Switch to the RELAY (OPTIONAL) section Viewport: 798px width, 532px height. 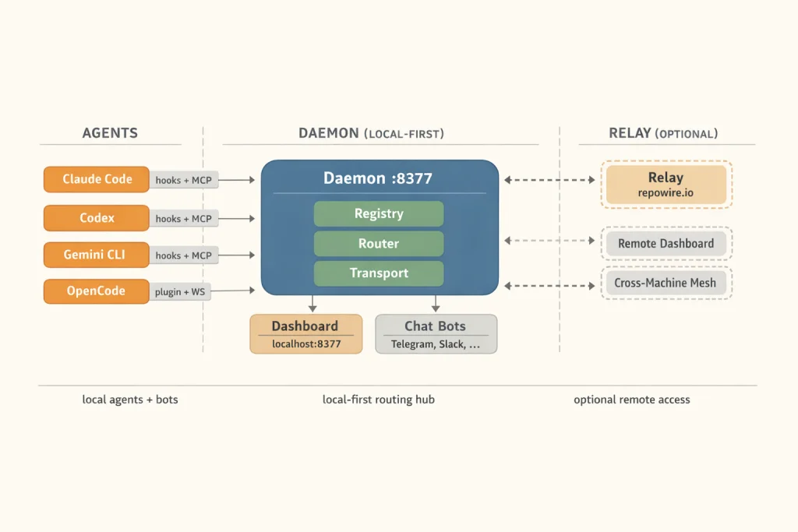point(664,132)
